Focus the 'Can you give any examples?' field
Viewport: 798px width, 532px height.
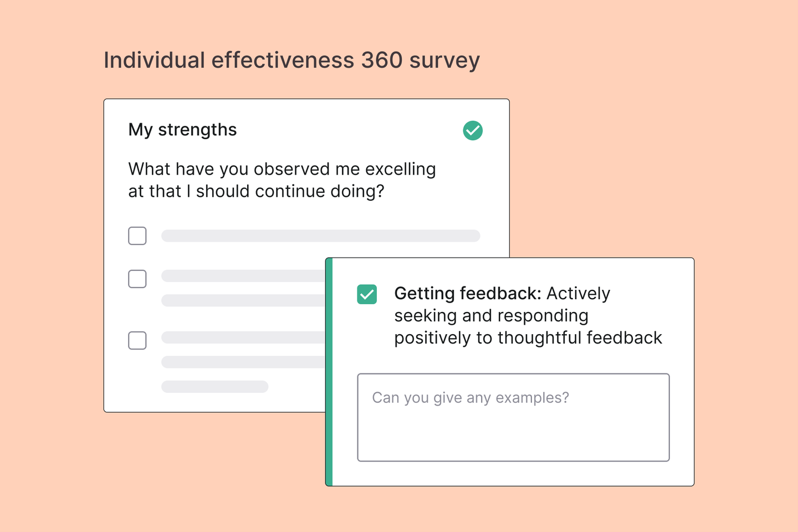[513, 417]
